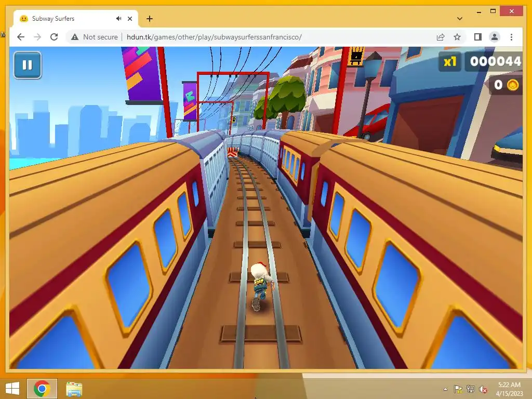Click the x1 score multiplier

click(x=450, y=61)
